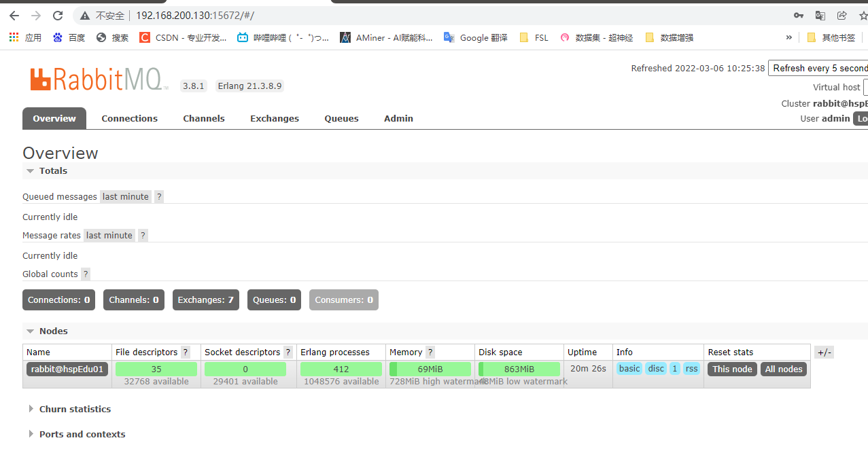Click the 3.8.1 version label

pos(194,86)
